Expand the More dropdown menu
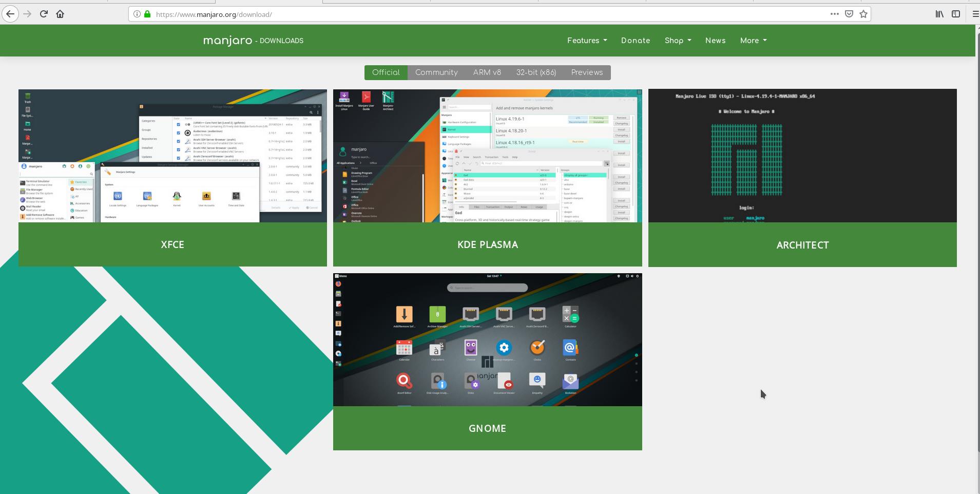Screen dimensions: 980x494 pos(753,41)
